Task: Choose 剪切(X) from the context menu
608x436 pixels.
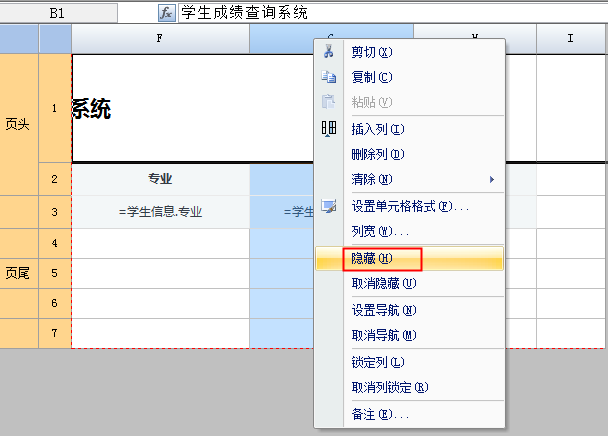Action: click(409, 52)
